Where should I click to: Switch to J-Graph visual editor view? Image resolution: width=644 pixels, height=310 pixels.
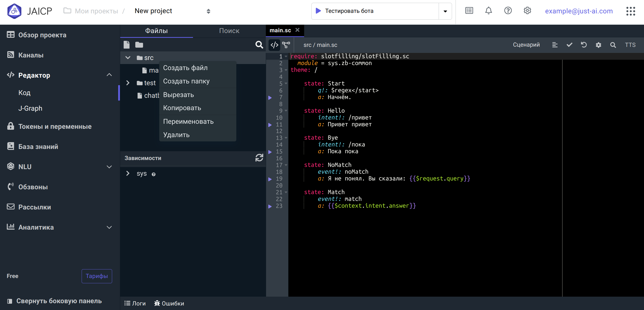(x=286, y=45)
